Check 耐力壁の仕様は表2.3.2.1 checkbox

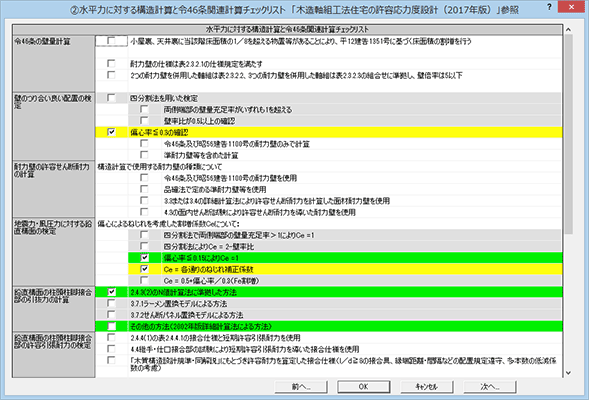pos(111,63)
